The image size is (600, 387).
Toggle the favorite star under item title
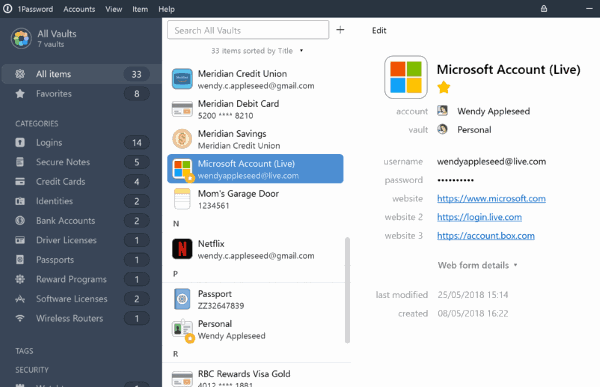click(443, 87)
